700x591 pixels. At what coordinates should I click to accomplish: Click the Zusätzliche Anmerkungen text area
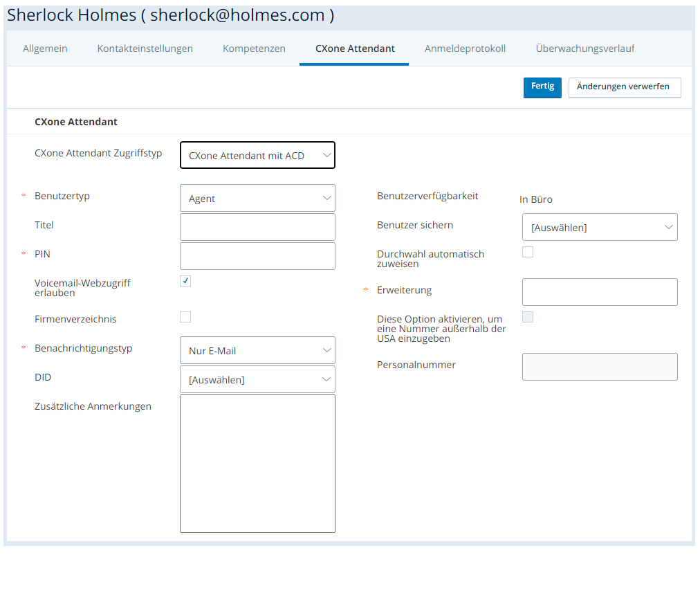(x=257, y=464)
